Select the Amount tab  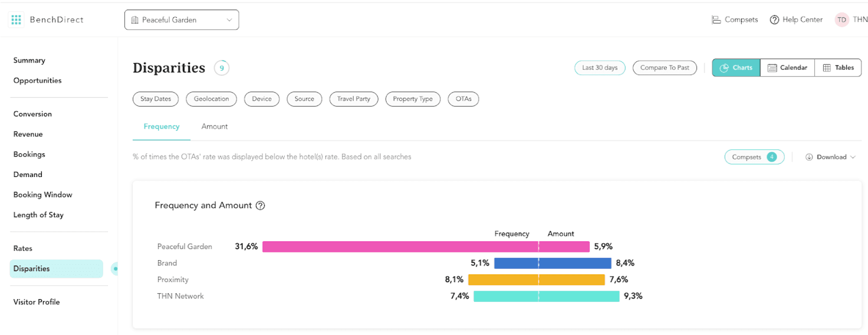pos(215,127)
